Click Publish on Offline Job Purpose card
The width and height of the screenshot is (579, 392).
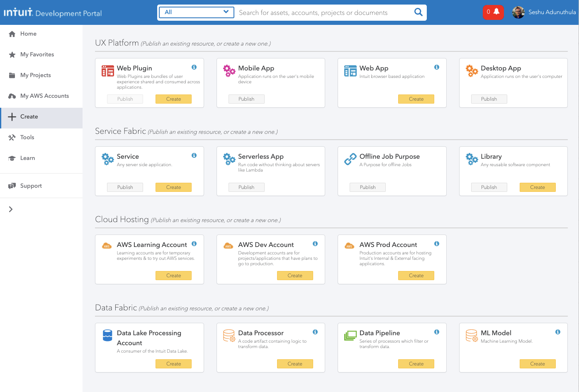coord(367,187)
